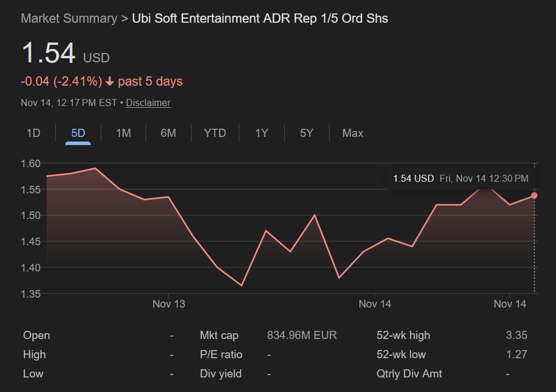Click the Nov 13 date label on axis
The height and width of the screenshot is (392, 556).
coord(168,303)
